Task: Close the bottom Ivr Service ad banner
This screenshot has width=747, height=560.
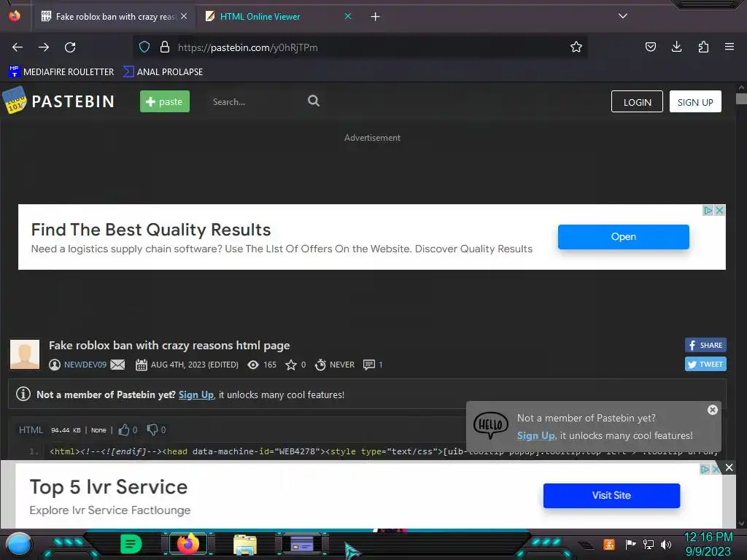Action: tap(729, 467)
